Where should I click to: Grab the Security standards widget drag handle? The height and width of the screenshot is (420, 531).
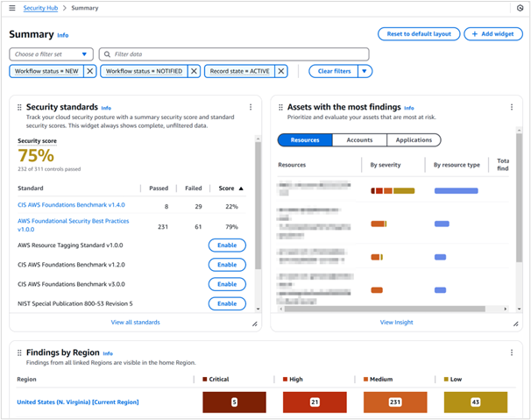20,108
